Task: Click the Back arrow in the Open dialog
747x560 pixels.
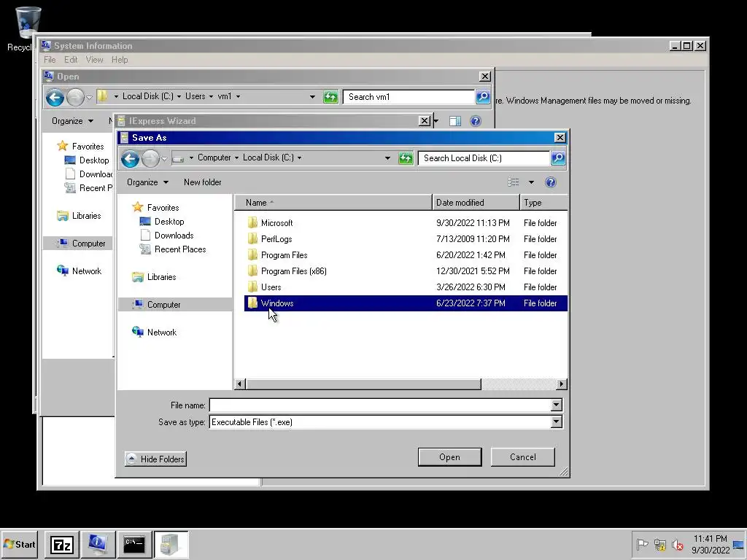Action: pyautogui.click(x=55, y=98)
